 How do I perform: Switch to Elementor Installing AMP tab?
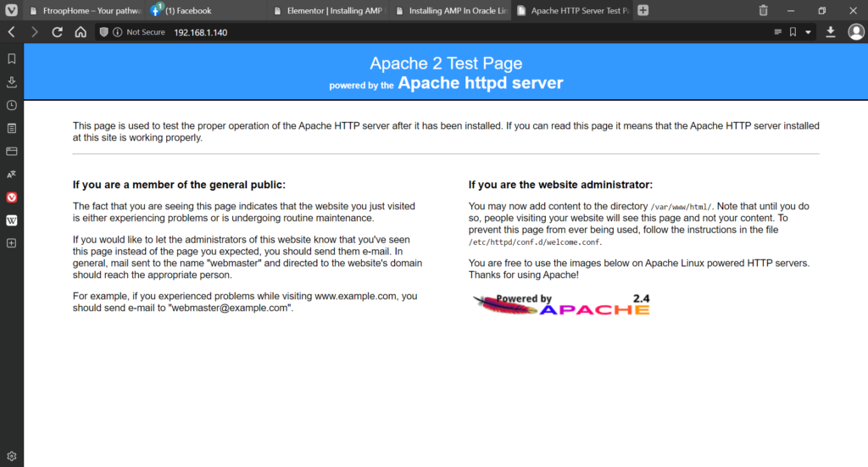tap(330, 10)
